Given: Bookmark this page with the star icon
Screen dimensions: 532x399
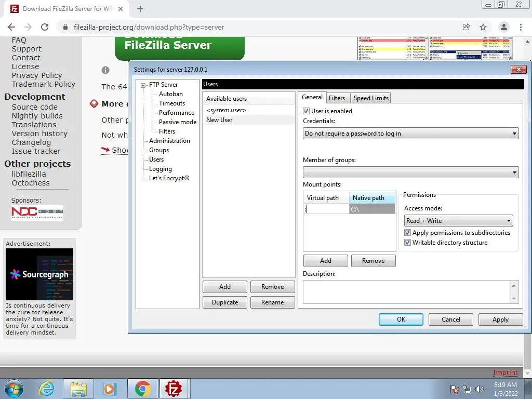Looking at the screenshot, I should (x=483, y=27).
